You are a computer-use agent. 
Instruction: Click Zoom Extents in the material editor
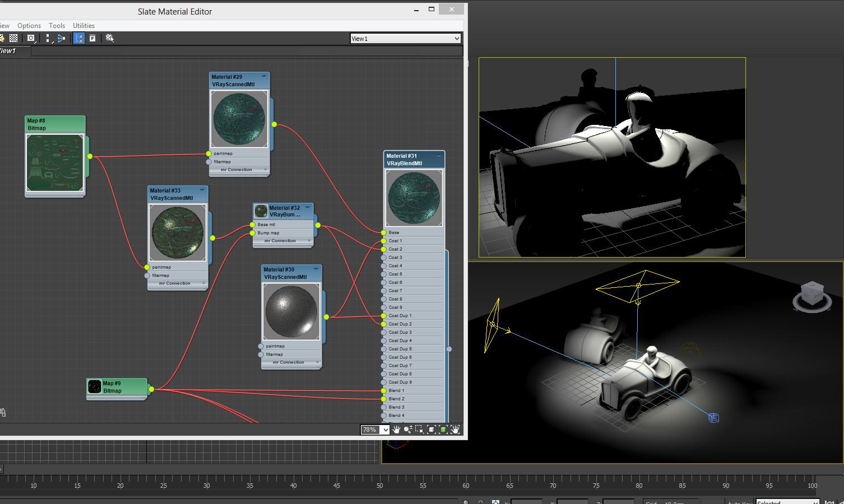click(431, 430)
